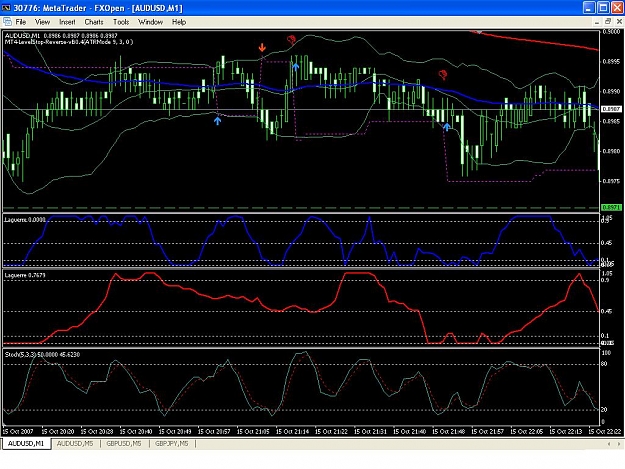The height and width of the screenshot is (469, 625).
Task: Click the chart document icon beside File
Action: (7, 22)
